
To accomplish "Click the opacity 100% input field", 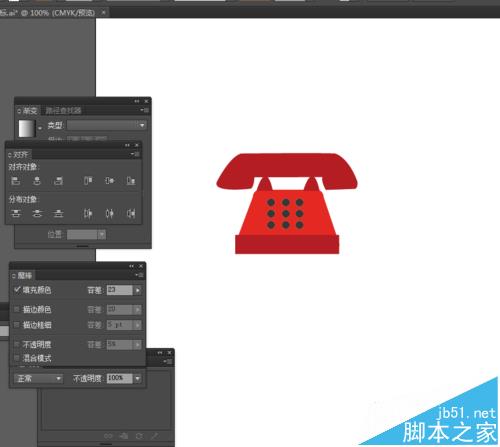I will click(x=120, y=379).
